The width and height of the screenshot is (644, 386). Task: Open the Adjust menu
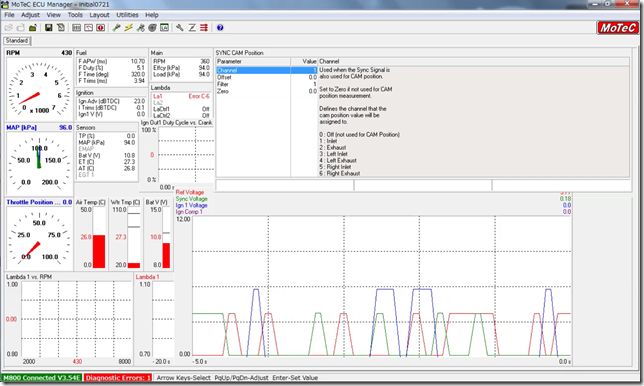pyautogui.click(x=30, y=15)
